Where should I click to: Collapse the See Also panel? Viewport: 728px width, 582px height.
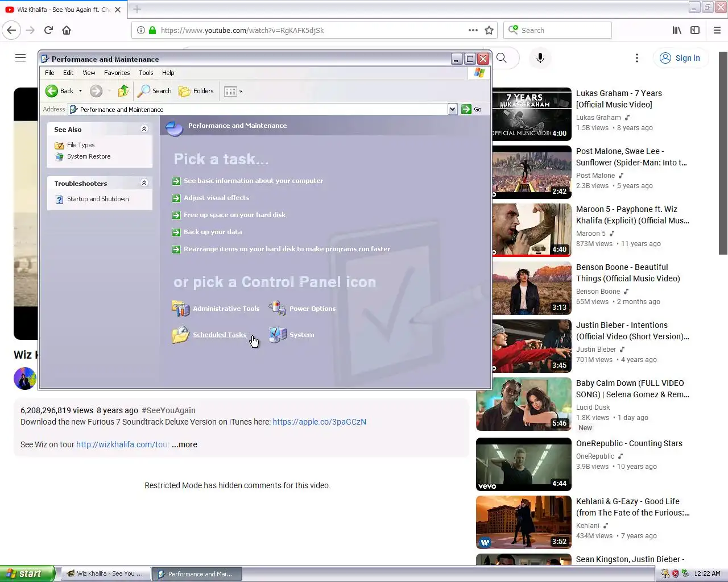[x=144, y=129]
